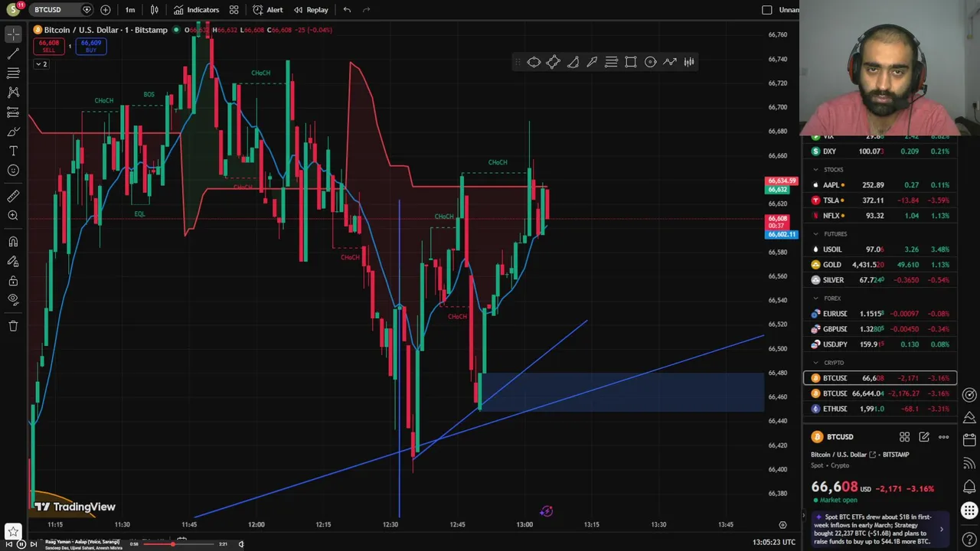Collapse the STOCKS watchlist section
This screenshot has width=980, height=551.
[816, 170]
